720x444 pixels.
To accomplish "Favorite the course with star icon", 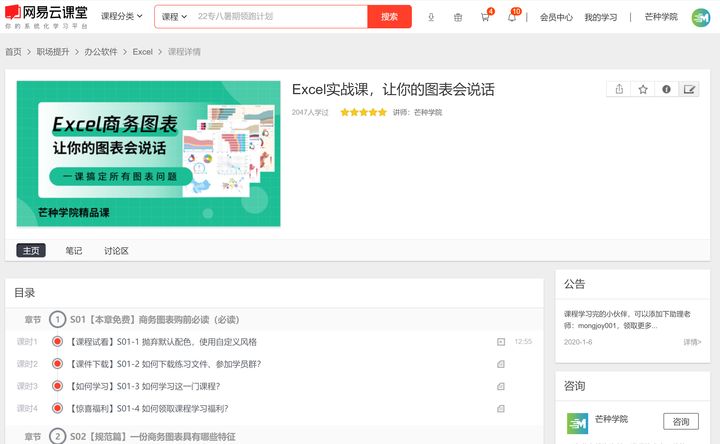I will pos(643,89).
